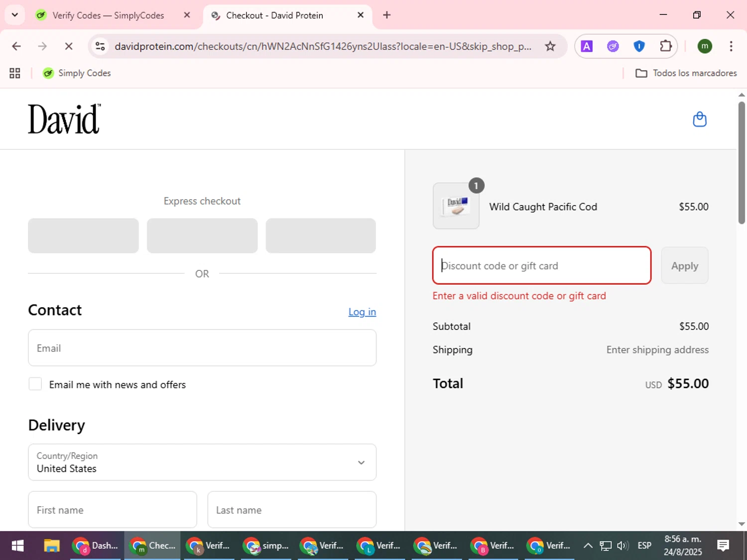The height and width of the screenshot is (560, 747).
Task: Open the tab search dropdown arrow
Action: click(x=15, y=15)
